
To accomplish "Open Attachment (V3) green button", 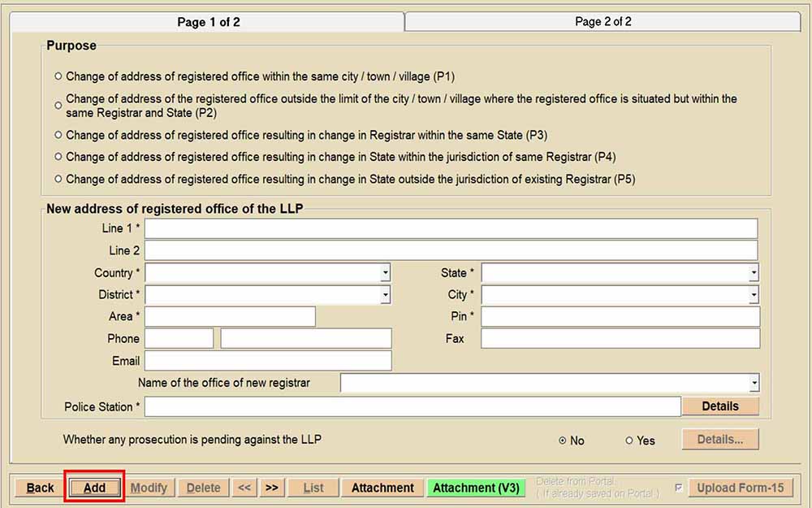I will click(x=476, y=488).
